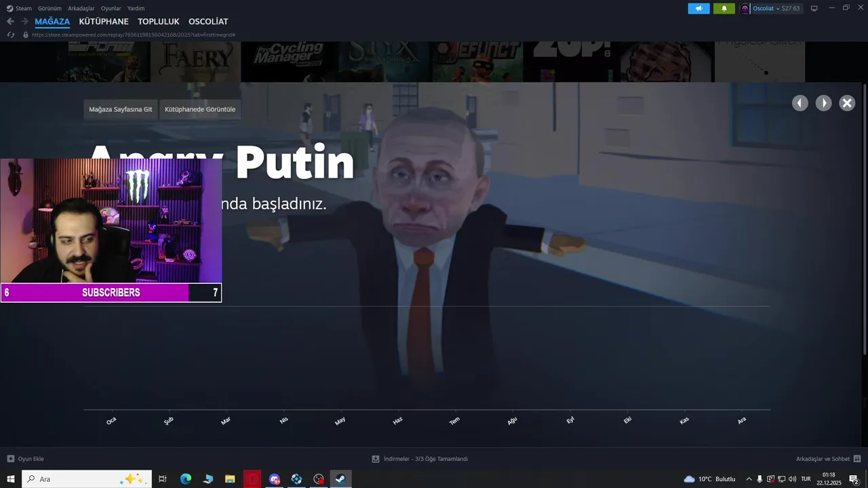Select the Defunct game thumbnail
868x488 pixels.
[477, 62]
